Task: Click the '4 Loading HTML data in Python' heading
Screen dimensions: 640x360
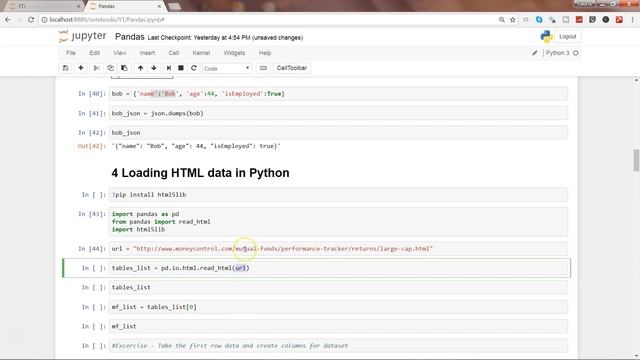Action: coord(200,173)
